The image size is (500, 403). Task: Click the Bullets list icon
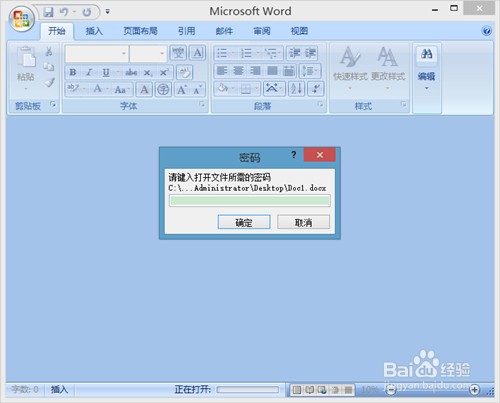tap(222, 53)
